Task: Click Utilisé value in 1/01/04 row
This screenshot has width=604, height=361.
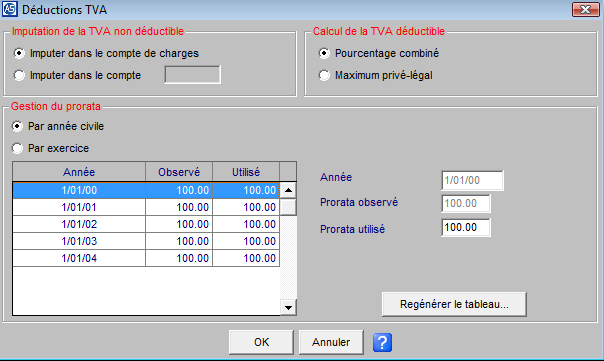Action: point(246,258)
